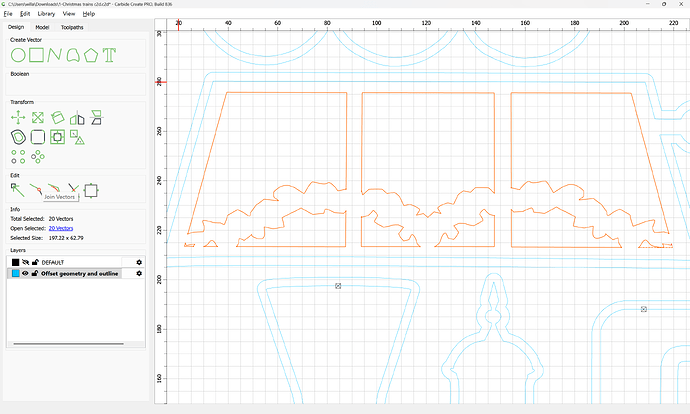Open settings gear for DEFAULT layer
The width and height of the screenshot is (690, 414).
click(x=139, y=262)
